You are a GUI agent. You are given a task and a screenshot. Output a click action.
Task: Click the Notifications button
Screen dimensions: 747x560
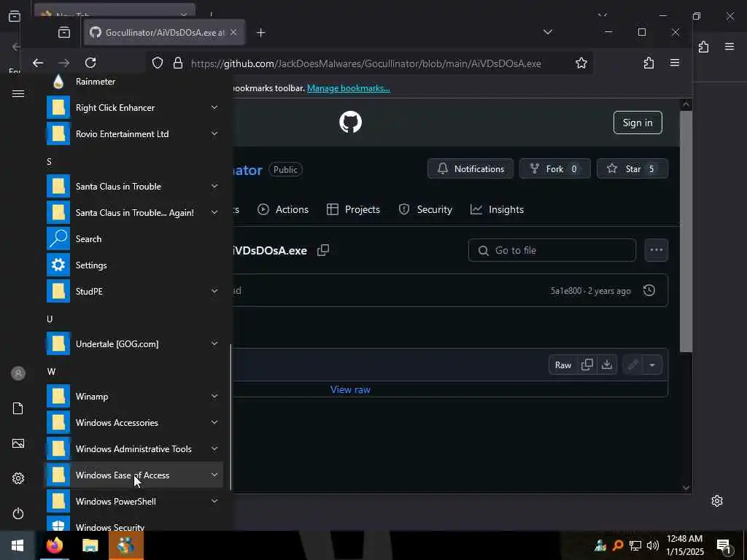tap(471, 168)
